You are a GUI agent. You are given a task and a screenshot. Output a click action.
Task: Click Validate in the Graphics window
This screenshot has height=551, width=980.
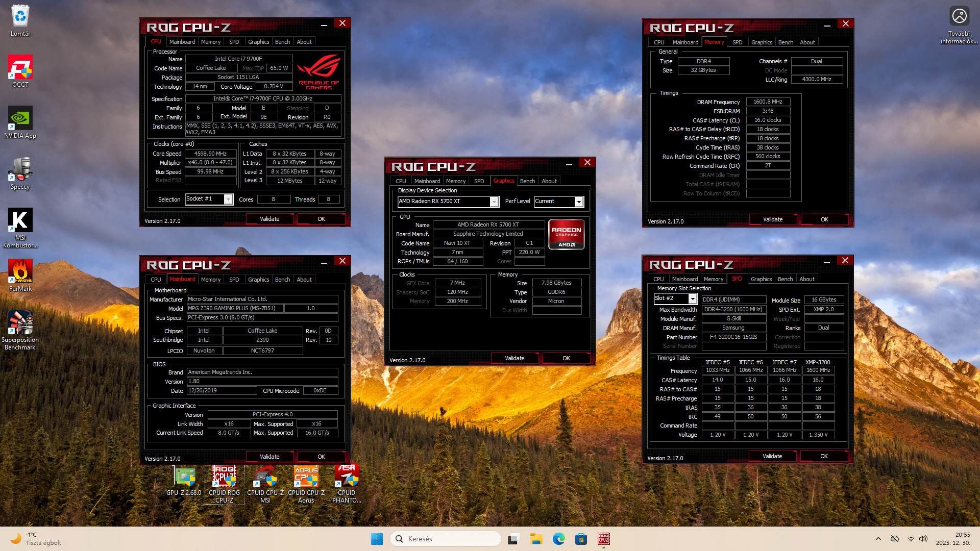(514, 358)
